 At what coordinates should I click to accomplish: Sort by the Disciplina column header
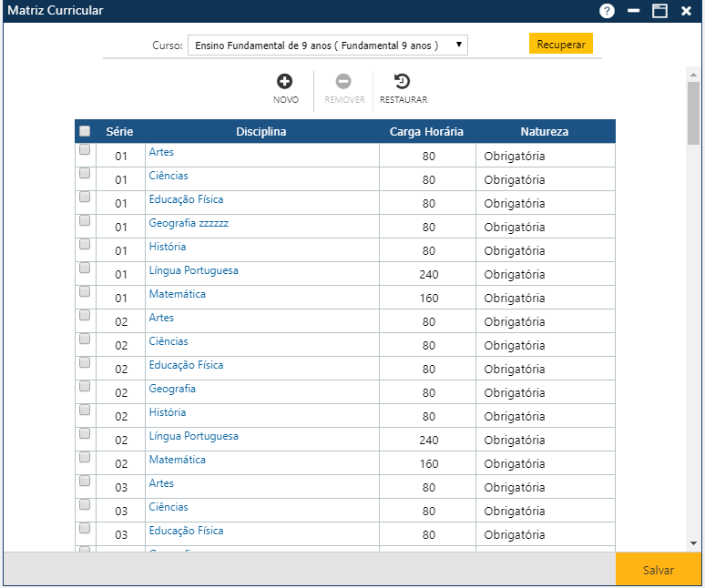pos(261,132)
